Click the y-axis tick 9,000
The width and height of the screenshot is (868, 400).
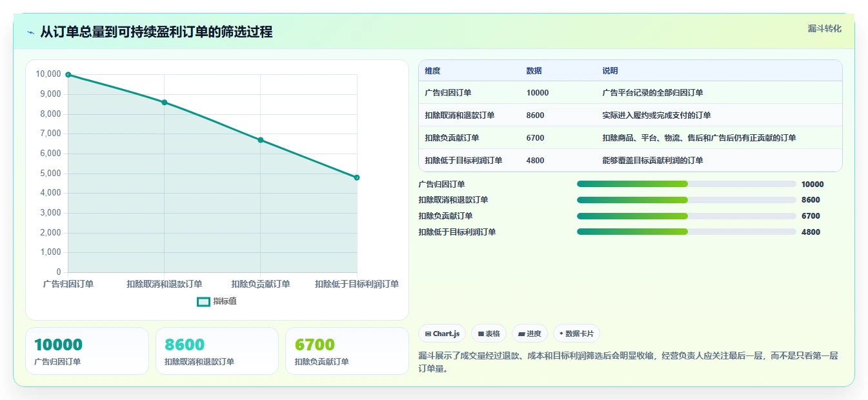[x=50, y=94]
